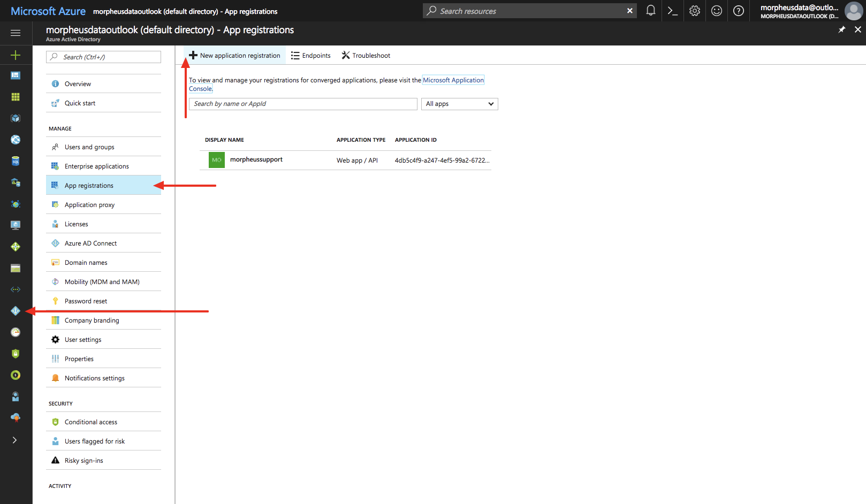The image size is (866, 504).
Task: Click New application registration
Action: pyautogui.click(x=234, y=56)
